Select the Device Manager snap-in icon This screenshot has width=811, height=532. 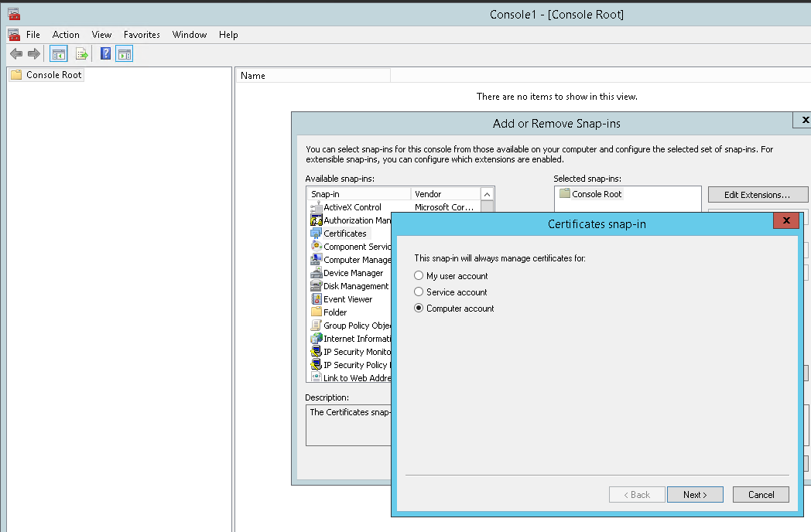317,273
